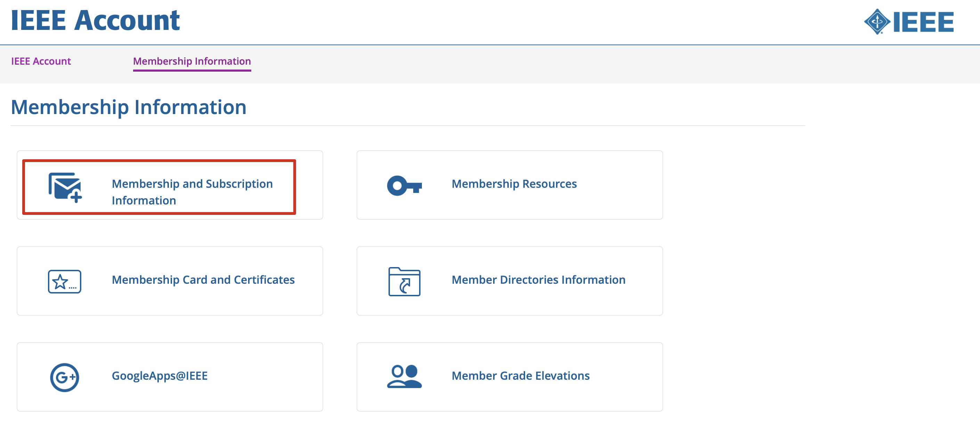This screenshot has height=427, width=980.
Task: Click the IEEE logo at top right
Action: [x=909, y=22]
